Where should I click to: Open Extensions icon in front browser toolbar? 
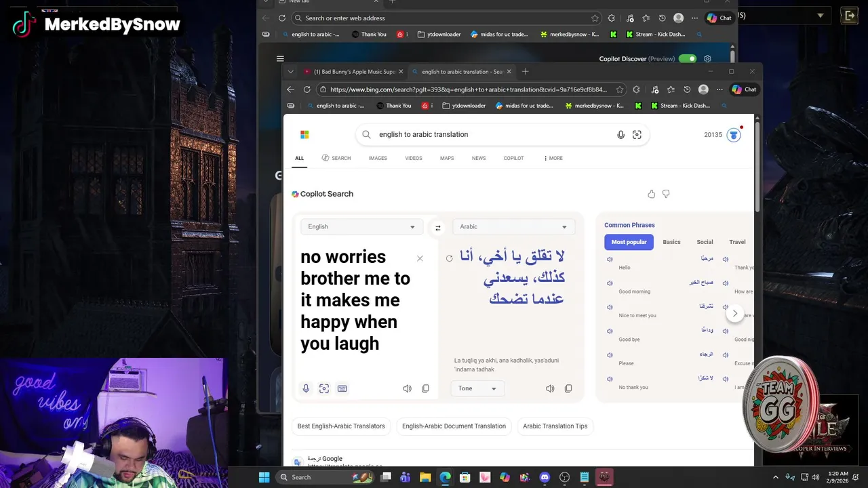[x=636, y=89]
